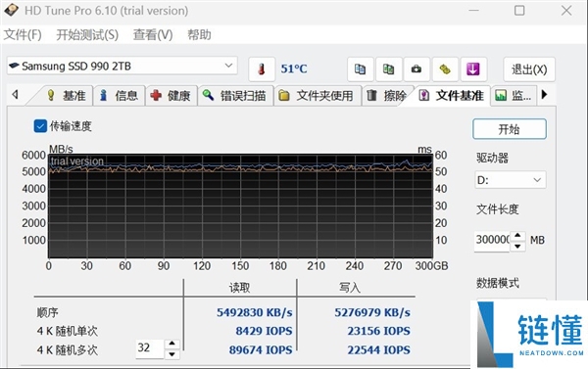Increase the file length value with up arrow
Screen dimensions: 588x369
coord(517,235)
